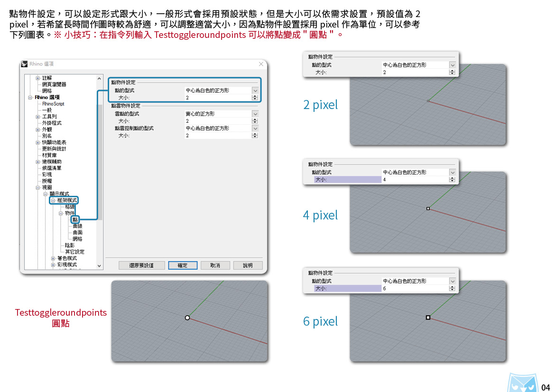Click the 大小 field under 點雲控制點的型式

218,136
